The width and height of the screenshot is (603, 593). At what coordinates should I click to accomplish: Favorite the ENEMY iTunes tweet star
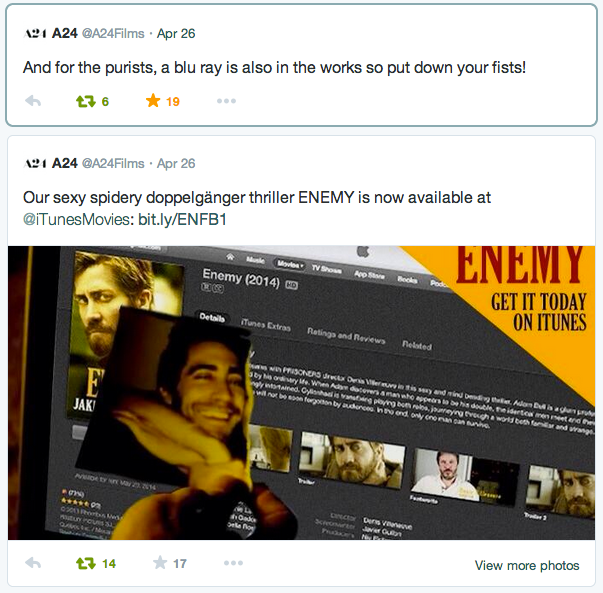(160, 563)
